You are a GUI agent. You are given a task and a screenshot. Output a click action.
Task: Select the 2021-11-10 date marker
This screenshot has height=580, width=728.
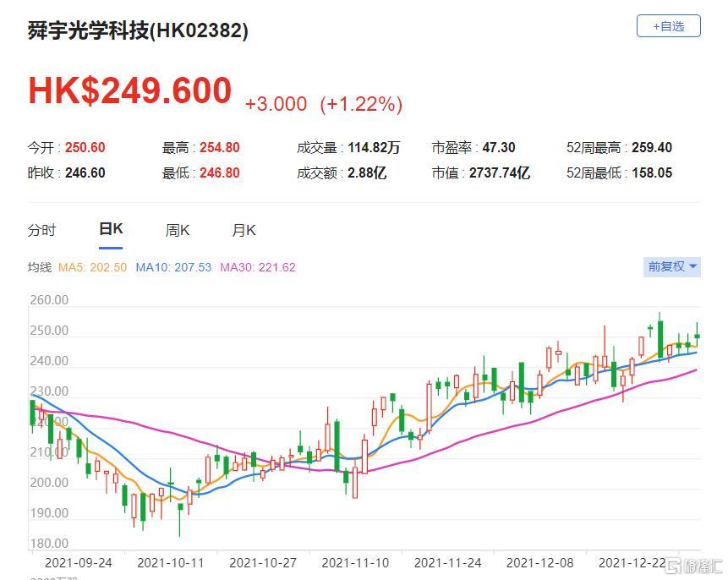tap(356, 561)
